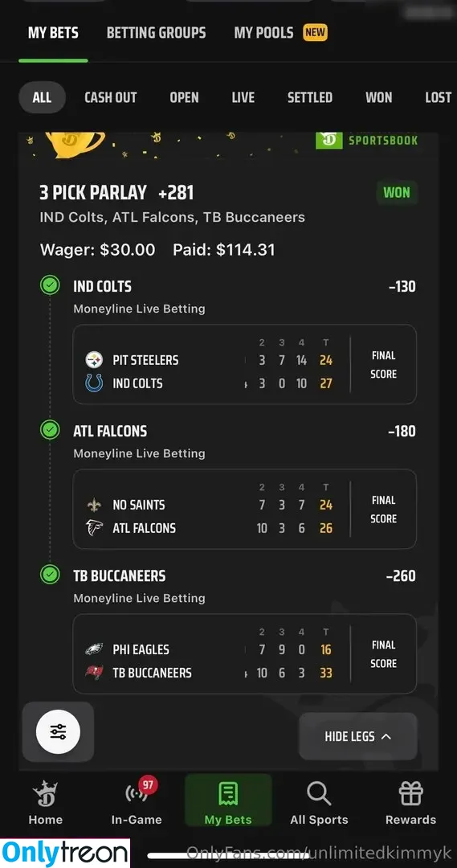
Task: Collapse the parlay with Hide Legs
Action: 358,736
